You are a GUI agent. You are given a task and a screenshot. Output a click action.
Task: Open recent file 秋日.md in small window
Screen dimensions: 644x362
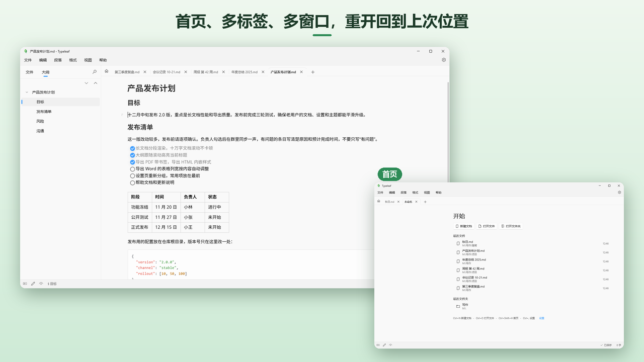coord(531,243)
